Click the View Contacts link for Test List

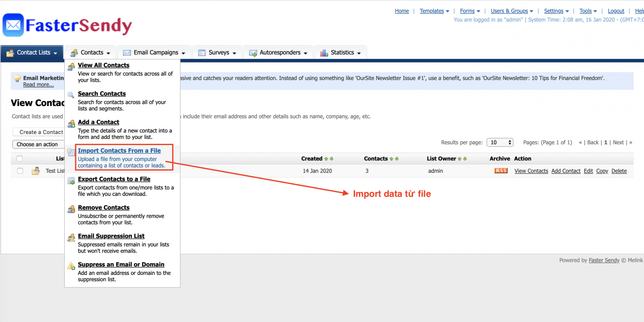pyautogui.click(x=531, y=171)
